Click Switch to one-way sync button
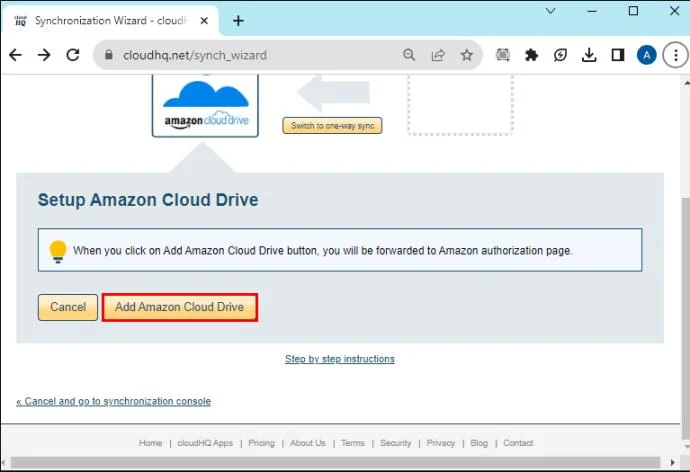 point(332,125)
